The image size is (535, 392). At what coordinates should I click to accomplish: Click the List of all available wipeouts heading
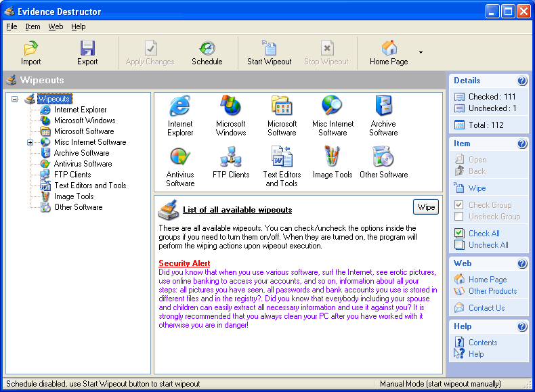click(x=238, y=209)
